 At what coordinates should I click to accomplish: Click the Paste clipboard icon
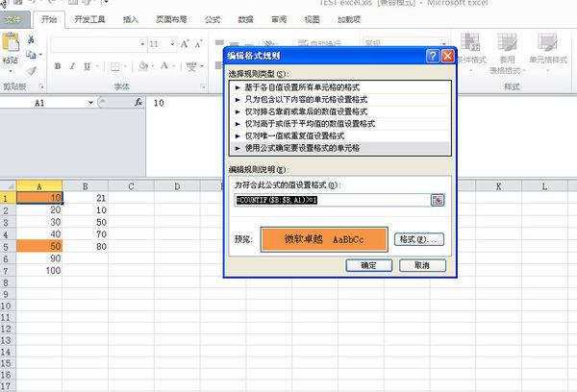tap(11, 42)
